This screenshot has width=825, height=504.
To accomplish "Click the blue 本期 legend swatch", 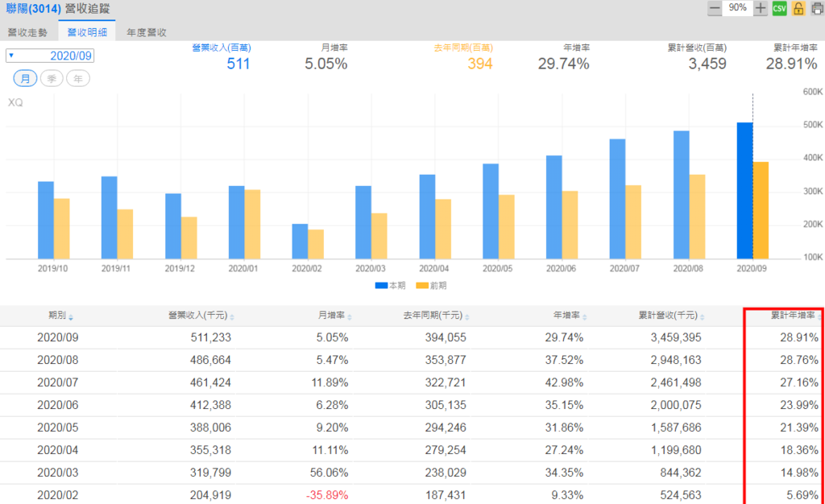I will pyautogui.click(x=381, y=285).
